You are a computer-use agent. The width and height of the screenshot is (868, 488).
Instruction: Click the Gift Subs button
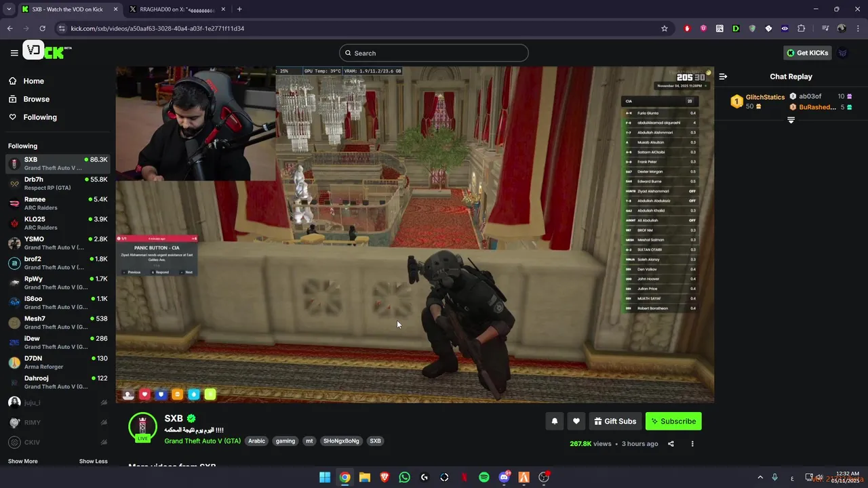615,421
